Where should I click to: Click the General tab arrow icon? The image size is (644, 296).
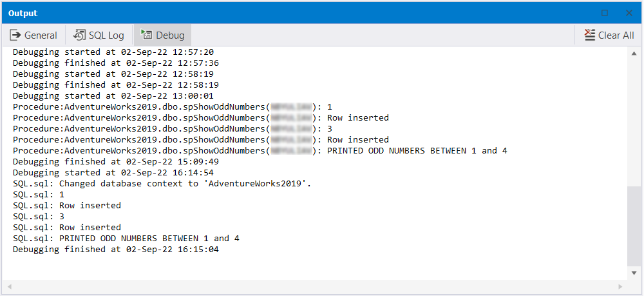tap(15, 35)
